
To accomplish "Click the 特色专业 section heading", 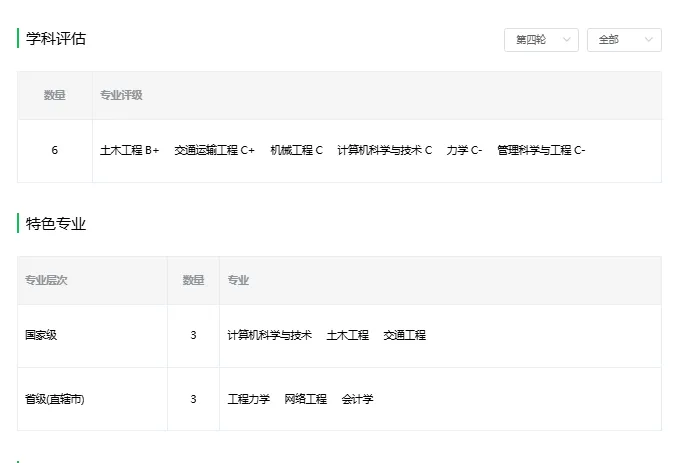I will (56, 223).
